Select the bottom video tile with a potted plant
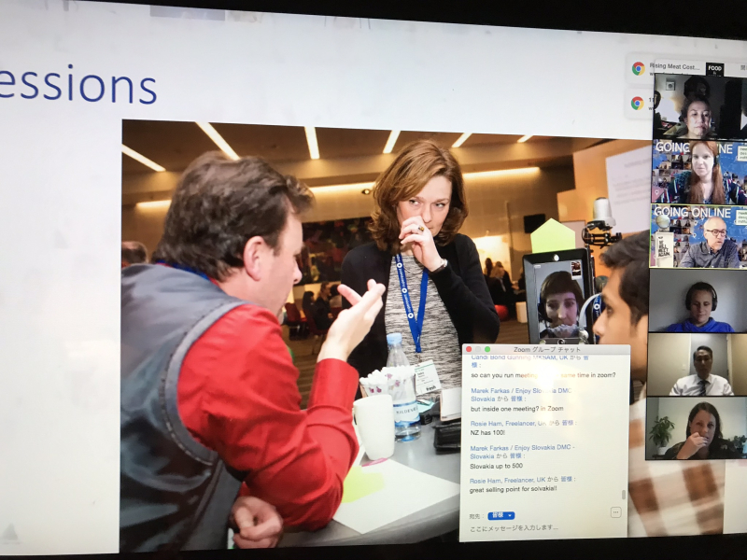The width and height of the screenshot is (747, 560). [697, 428]
